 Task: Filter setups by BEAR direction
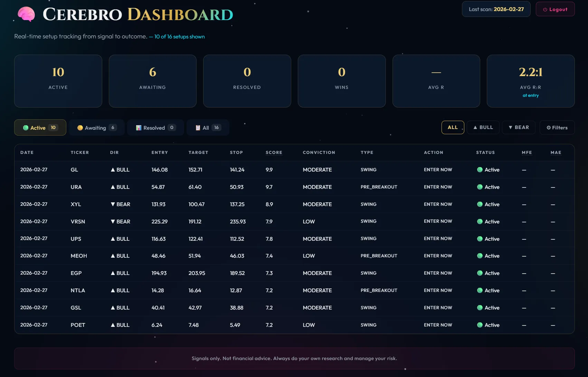519,127
